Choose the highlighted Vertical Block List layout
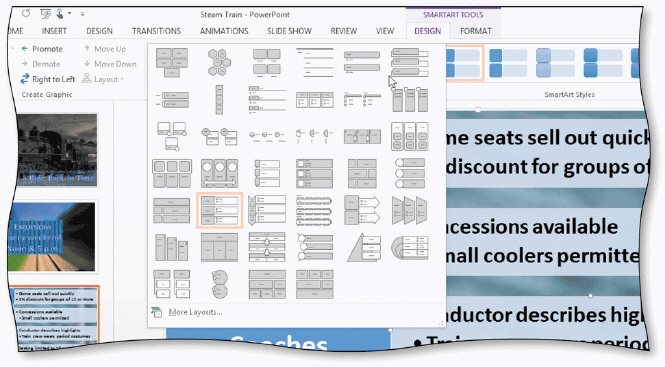 click(x=219, y=210)
